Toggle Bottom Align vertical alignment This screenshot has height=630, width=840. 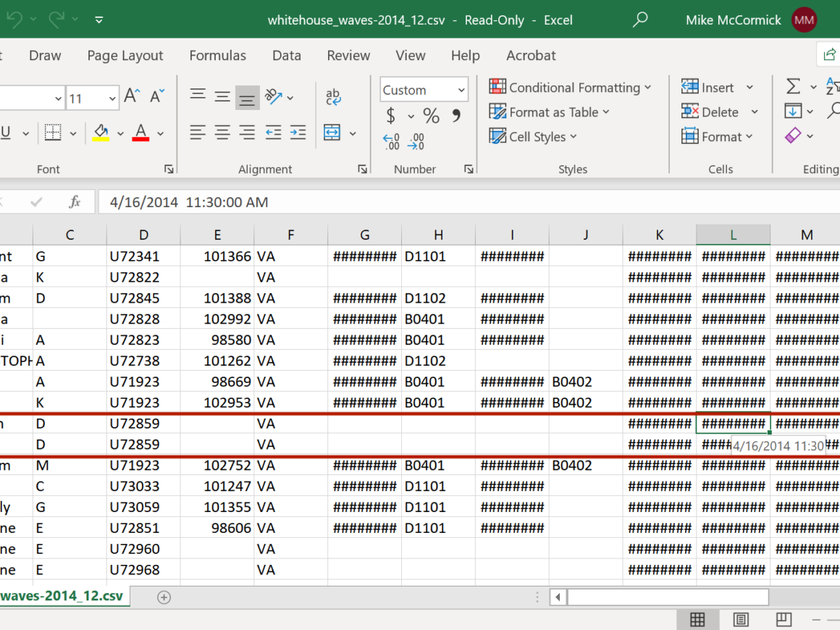coord(247,97)
